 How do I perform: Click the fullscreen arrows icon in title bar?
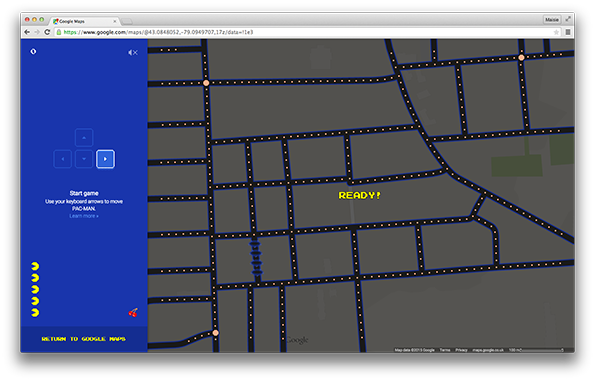tap(568, 19)
